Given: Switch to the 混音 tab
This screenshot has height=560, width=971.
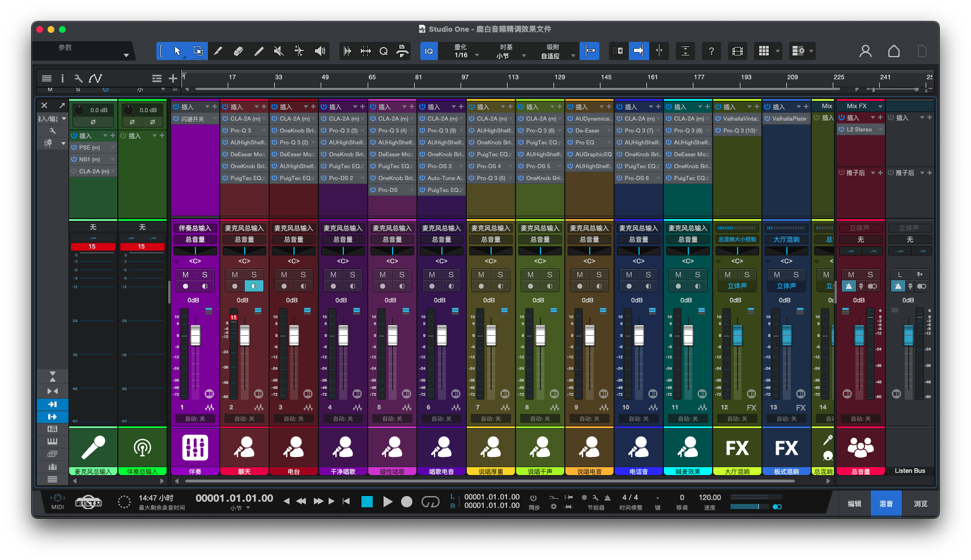Looking at the screenshot, I should [x=886, y=503].
